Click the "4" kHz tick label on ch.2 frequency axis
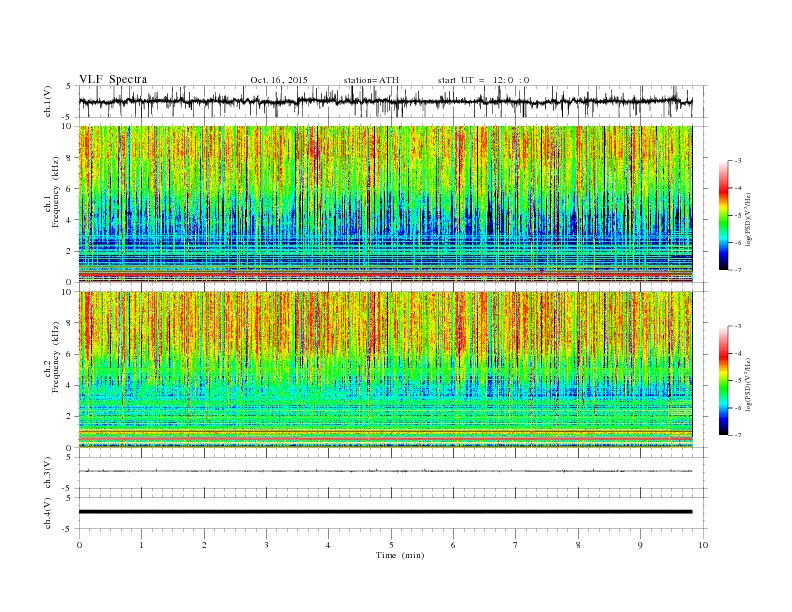Screen dimensions: 792x612 (x=69, y=386)
